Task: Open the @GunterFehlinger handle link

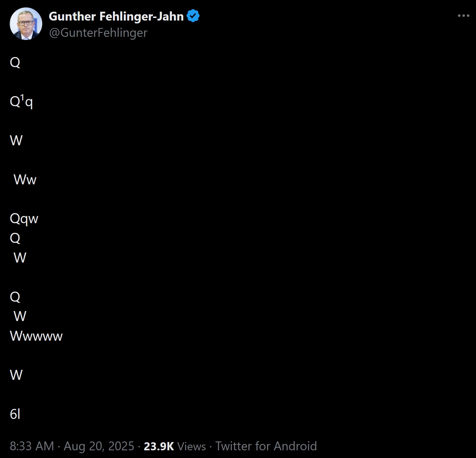Action: coord(98,33)
